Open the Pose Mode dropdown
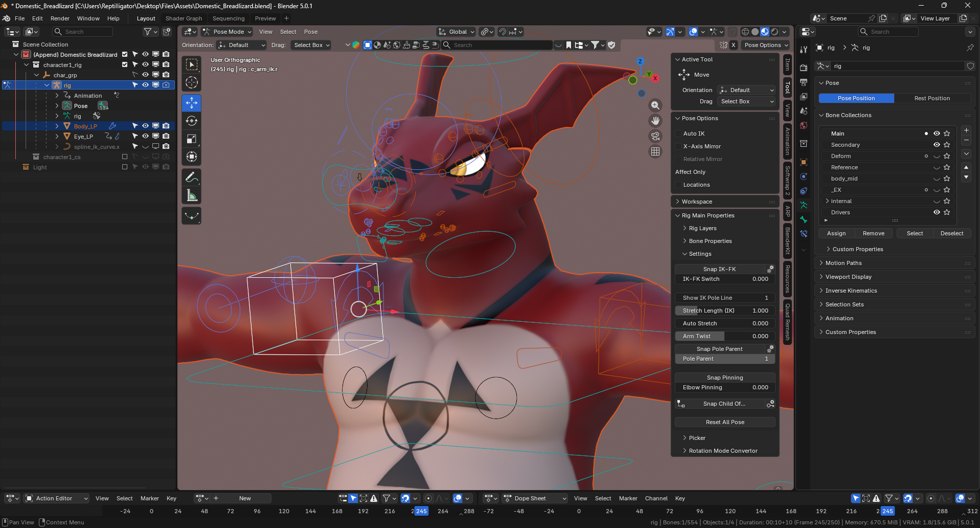The width and height of the screenshot is (980, 528). coord(227,32)
